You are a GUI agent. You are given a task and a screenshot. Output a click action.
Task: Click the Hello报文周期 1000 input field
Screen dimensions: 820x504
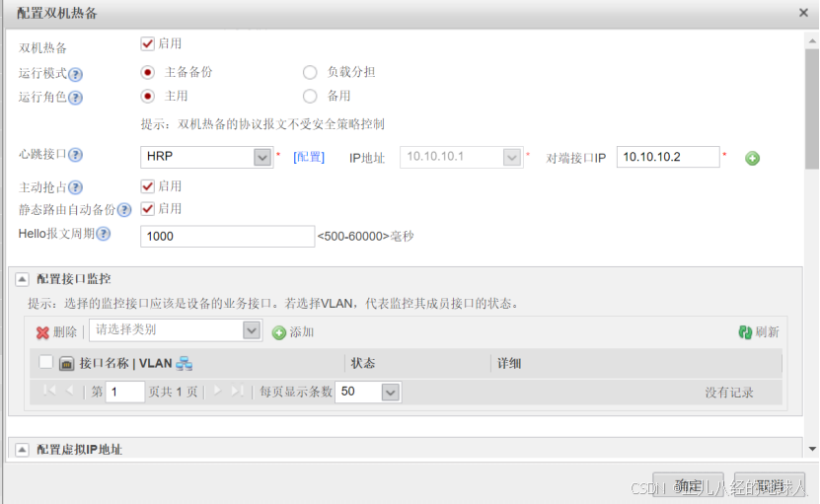click(x=228, y=237)
